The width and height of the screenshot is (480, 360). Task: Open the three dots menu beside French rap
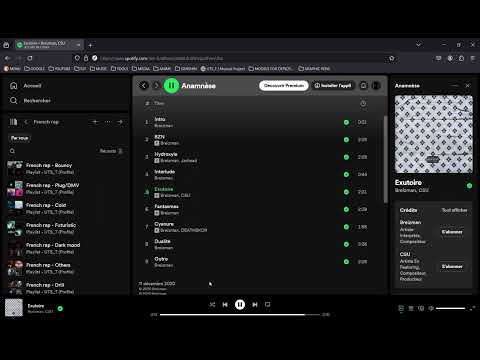coord(108,122)
